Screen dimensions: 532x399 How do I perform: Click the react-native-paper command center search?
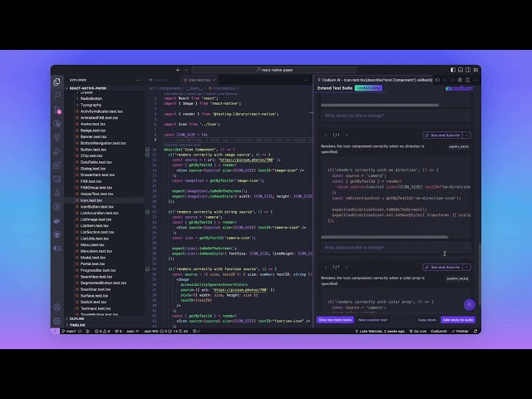pyautogui.click(x=274, y=70)
